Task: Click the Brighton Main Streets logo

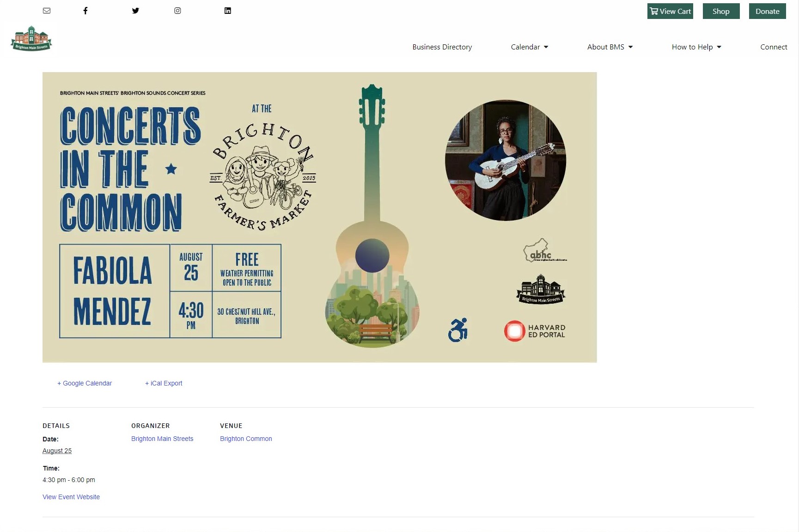Action: pos(31,38)
